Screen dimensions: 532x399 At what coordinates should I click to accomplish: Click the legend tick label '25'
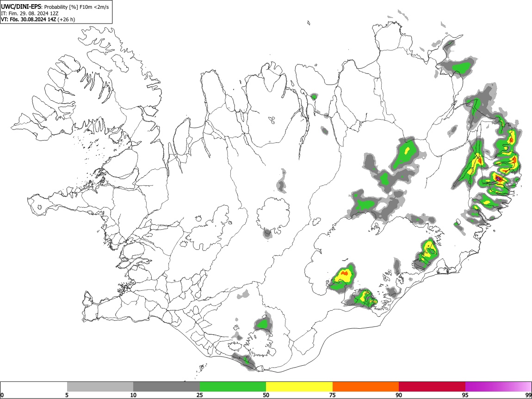point(200,395)
